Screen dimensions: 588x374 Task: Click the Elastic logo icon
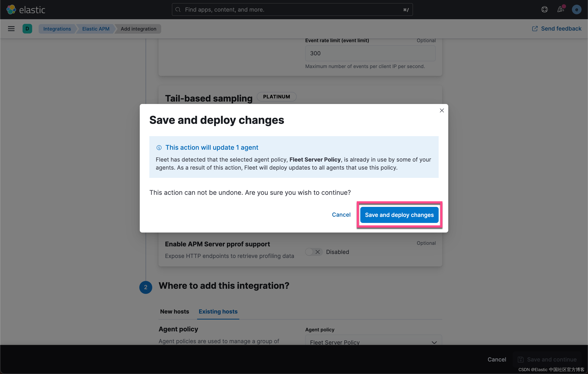click(x=12, y=9)
